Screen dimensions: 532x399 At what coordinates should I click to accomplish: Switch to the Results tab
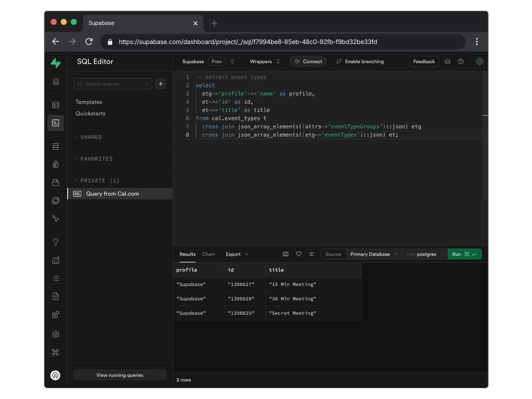pyautogui.click(x=188, y=254)
